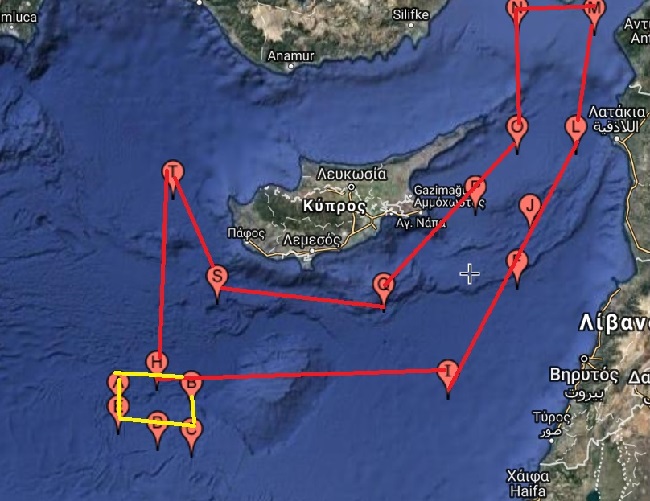Click the Λευκωσία city label
The width and height of the screenshot is (650, 501).
pos(352,174)
